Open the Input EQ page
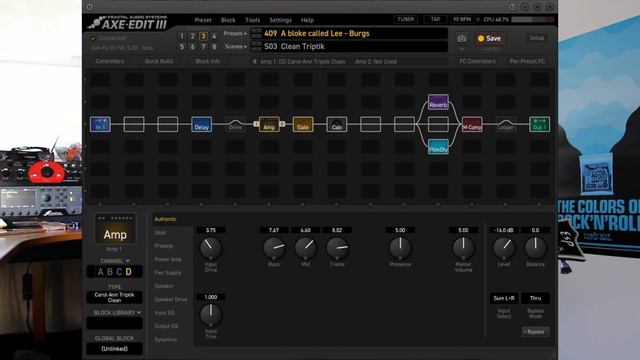 click(x=164, y=313)
